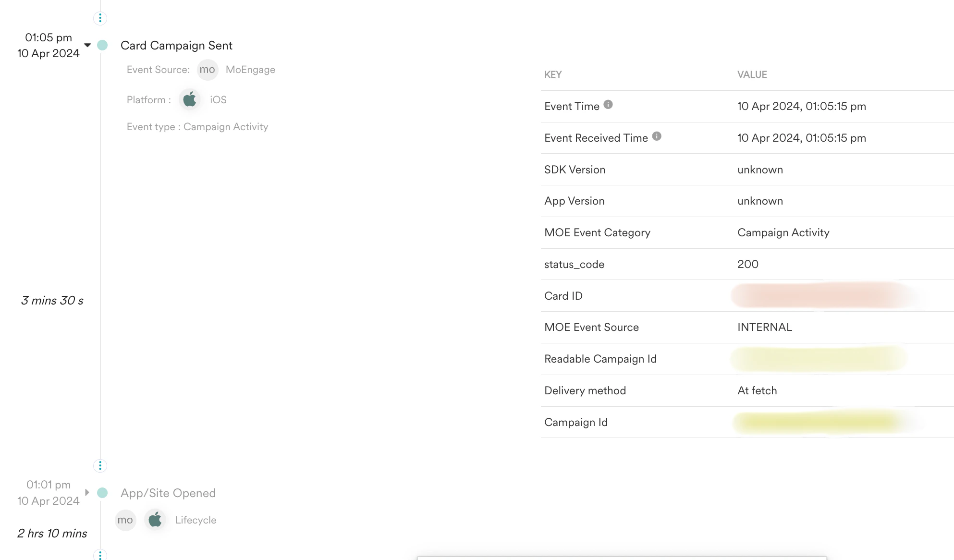The image size is (954, 560).
Task: Select the Card Campaign Sent event title
Action: coord(177,45)
